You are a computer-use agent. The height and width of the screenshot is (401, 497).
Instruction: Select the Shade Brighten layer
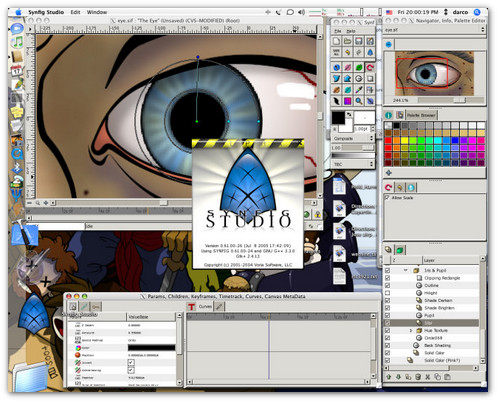(x=439, y=308)
